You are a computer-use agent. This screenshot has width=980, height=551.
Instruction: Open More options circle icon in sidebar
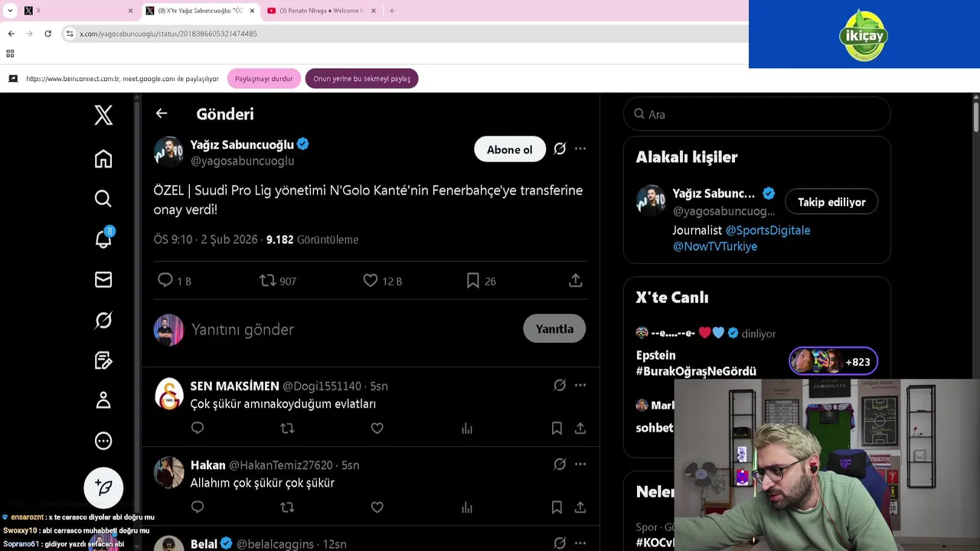pyautogui.click(x=103, y=441)
